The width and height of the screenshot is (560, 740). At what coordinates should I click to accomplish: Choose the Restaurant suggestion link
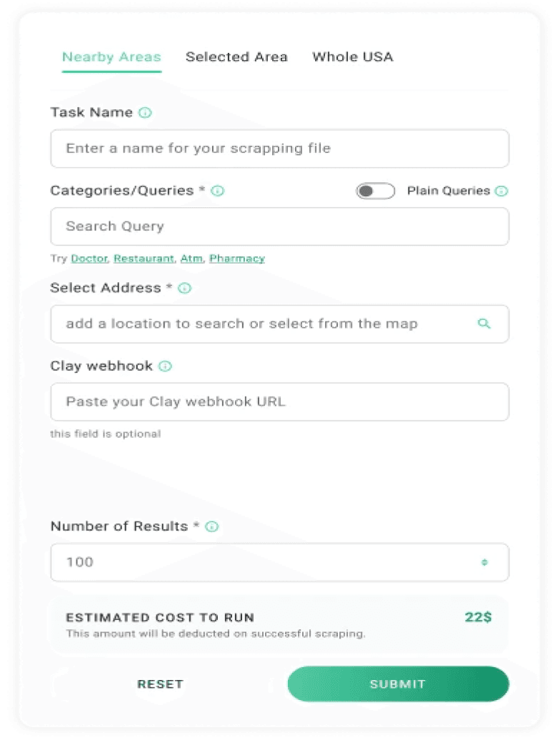(144, 259)
